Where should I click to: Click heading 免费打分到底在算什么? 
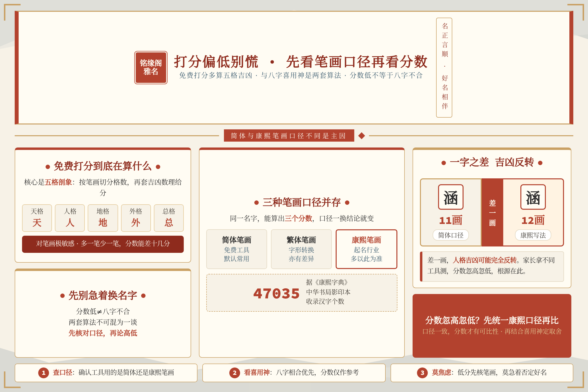coord(103,166)
